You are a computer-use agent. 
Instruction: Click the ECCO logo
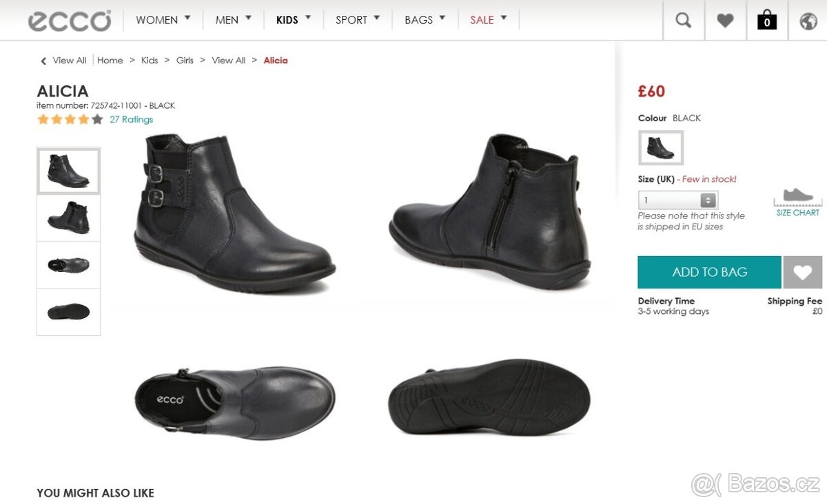tap(70, 20)
